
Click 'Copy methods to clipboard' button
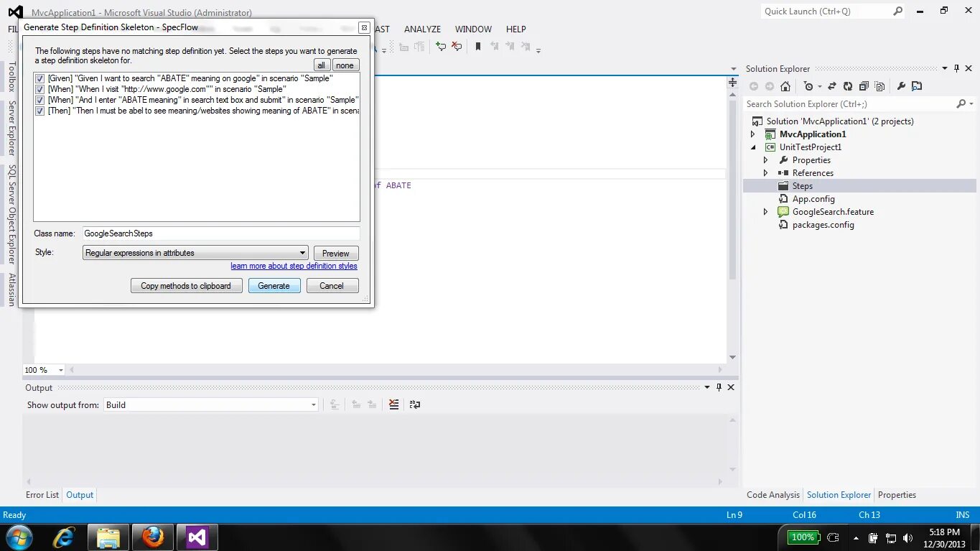click(x=186, y=286)
